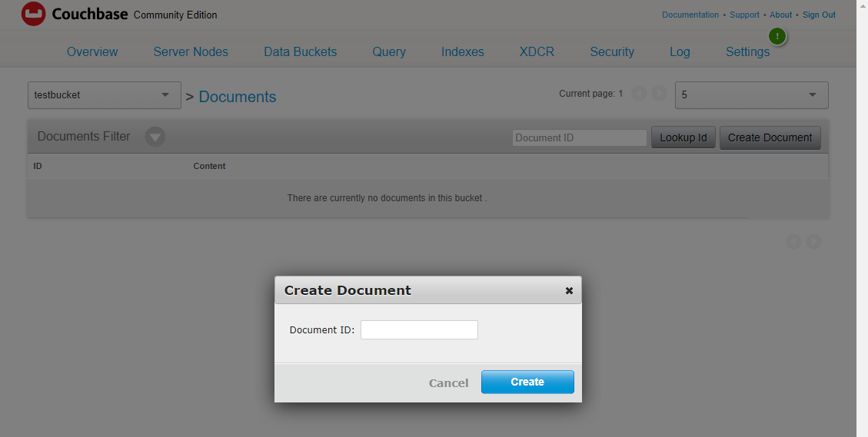This screenshot has width=868, height=437.
Task: Click the browser vertical scrollbar
Action: (862, 218)
